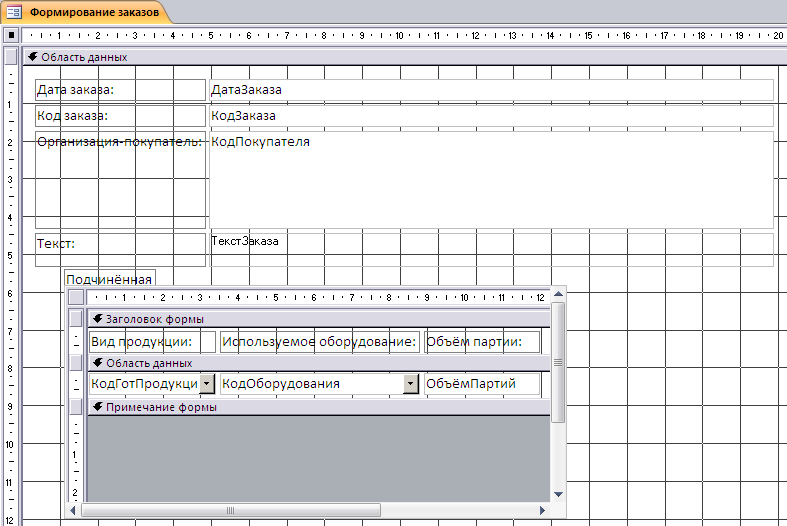The height and width of the screenshot is (526, 787).
Task: Click the subform 'Область данных' section selector box
Action: (x=76, y=362)
